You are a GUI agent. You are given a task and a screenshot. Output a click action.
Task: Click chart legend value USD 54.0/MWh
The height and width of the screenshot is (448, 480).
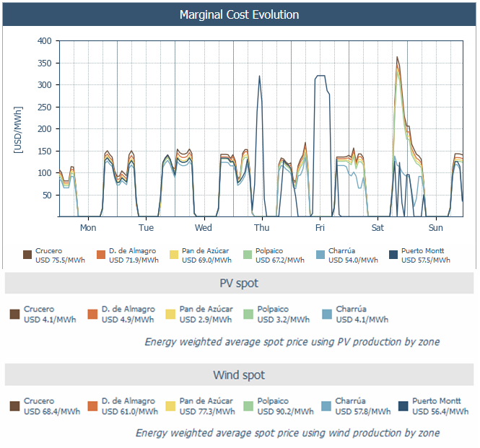353,260
